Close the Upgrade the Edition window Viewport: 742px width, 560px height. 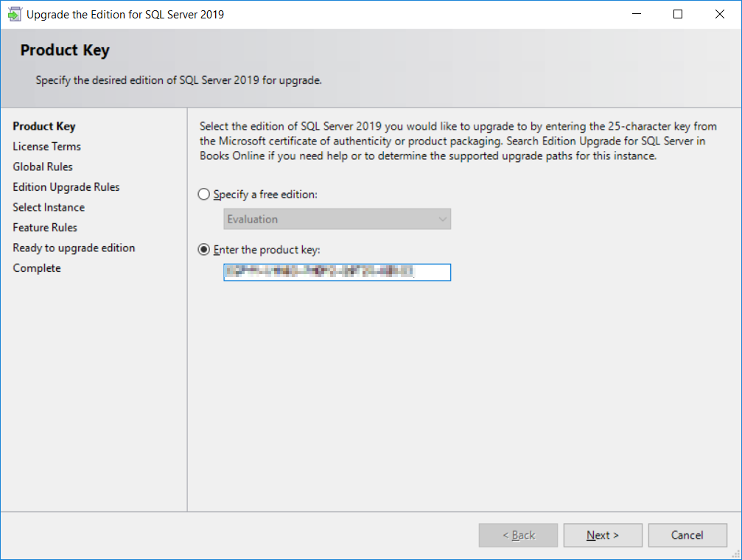point(719,14)
